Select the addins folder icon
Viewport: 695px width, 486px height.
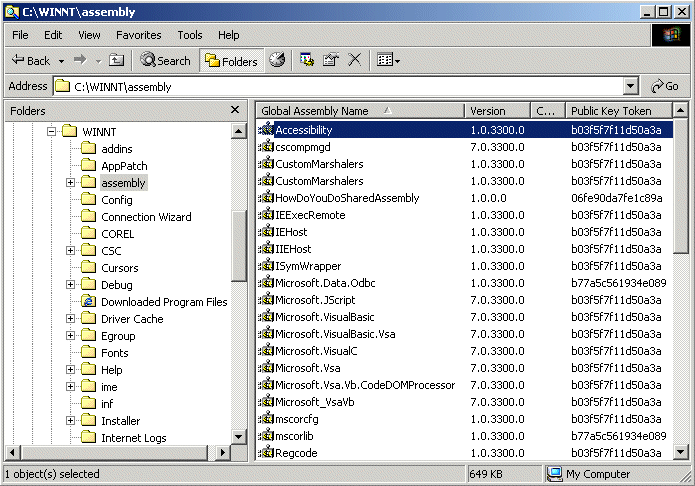(x=89, y=148)
